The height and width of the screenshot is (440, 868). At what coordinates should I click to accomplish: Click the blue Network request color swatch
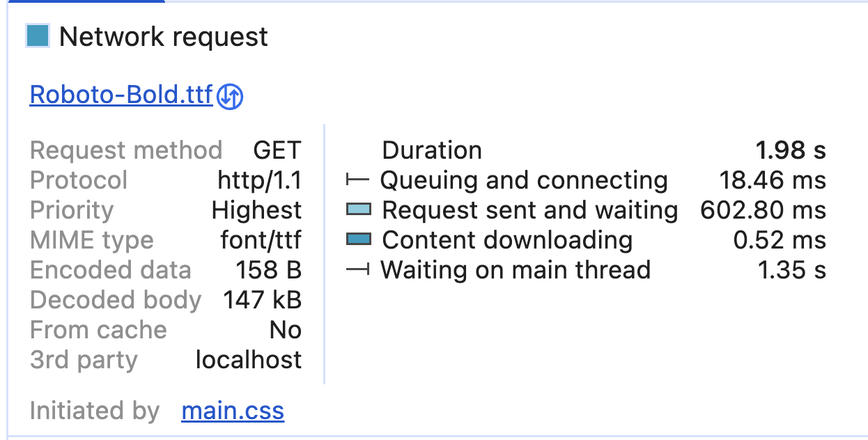[38, 36]
